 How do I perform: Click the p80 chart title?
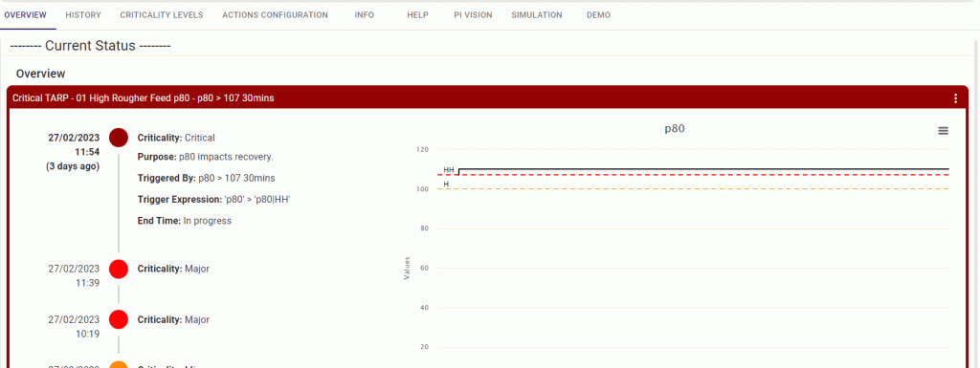pos(675,129)
